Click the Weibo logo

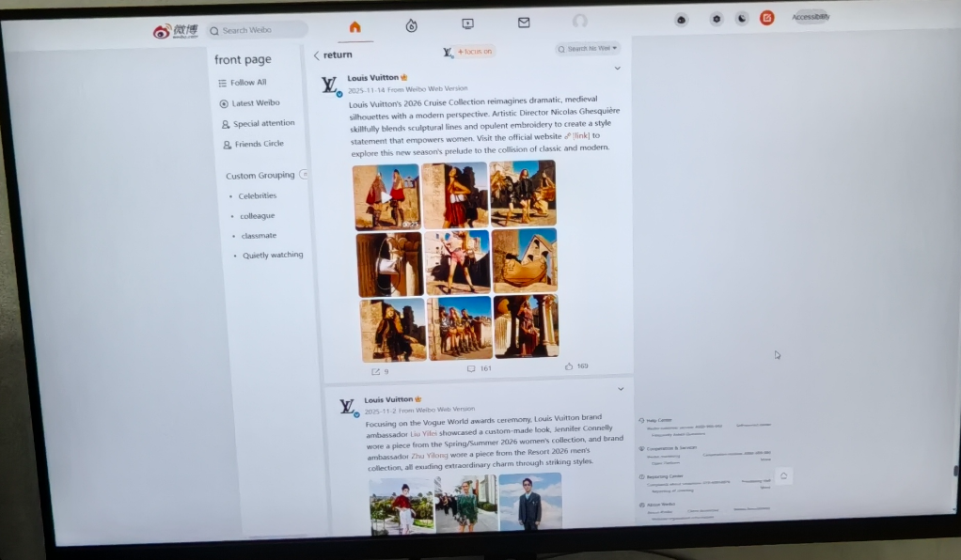(175, 31)
